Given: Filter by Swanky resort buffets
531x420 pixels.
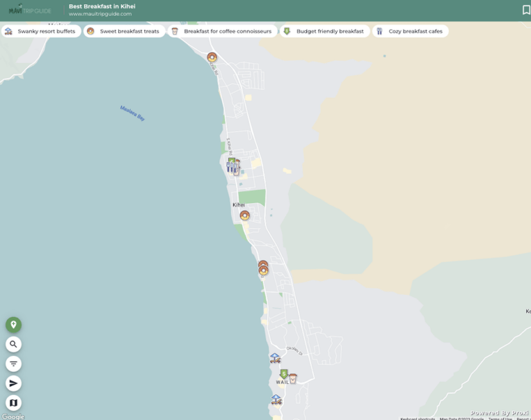Looking at the screenshot, I should pos(41,31).
